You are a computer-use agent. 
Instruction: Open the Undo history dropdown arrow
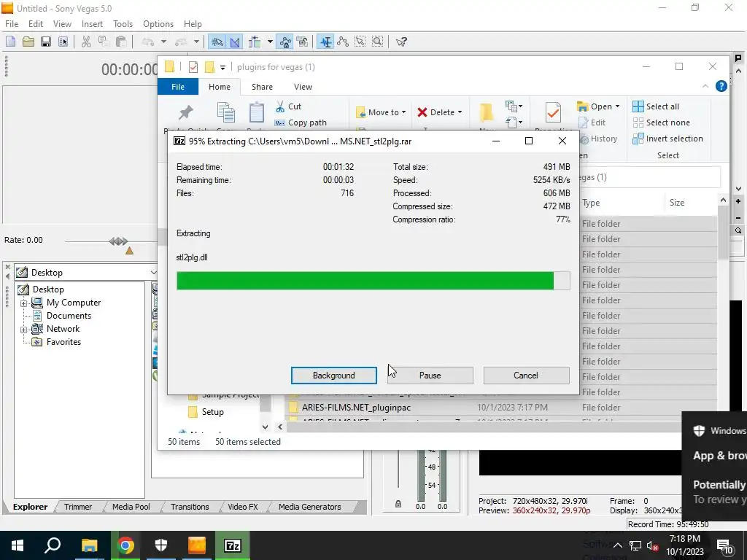(163, 42)
